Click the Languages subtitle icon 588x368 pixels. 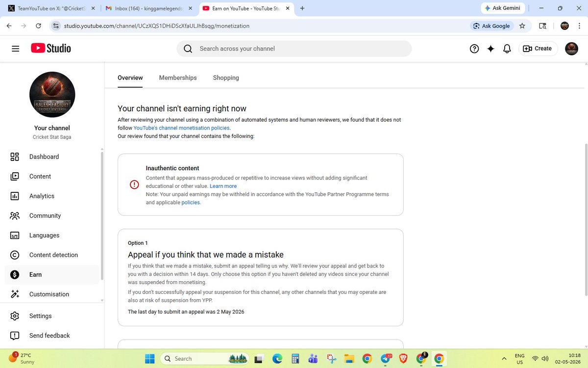15,235
